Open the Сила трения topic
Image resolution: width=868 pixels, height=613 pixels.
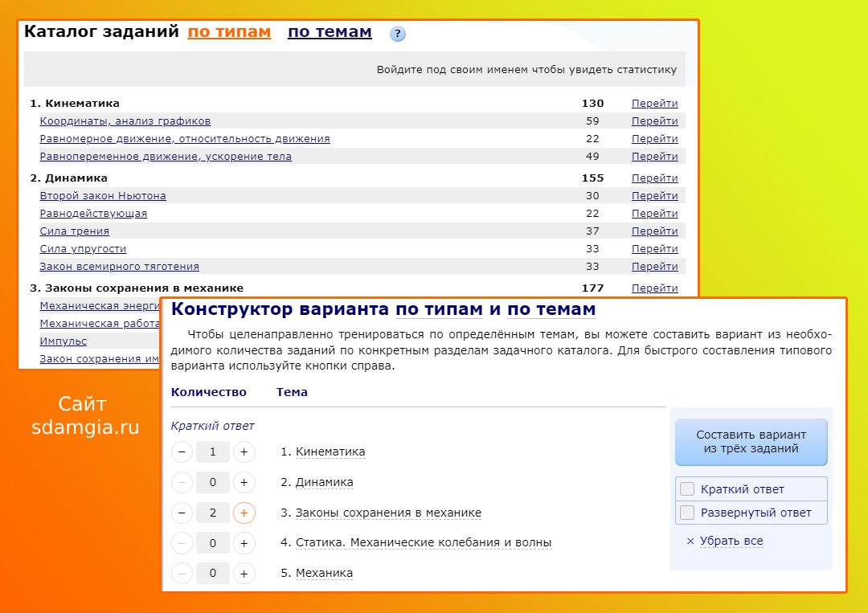[x=75, y=231]
